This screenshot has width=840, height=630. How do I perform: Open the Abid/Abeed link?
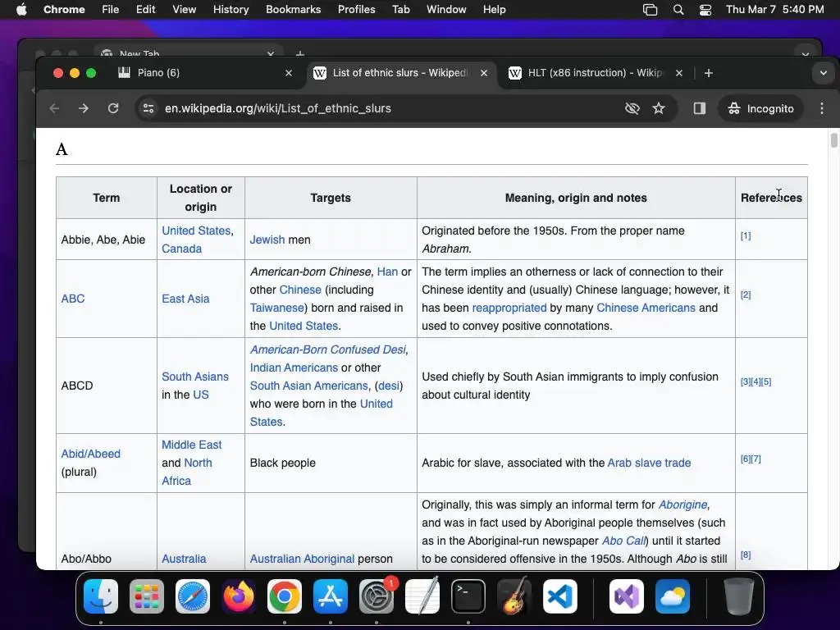tap(90, 454)
